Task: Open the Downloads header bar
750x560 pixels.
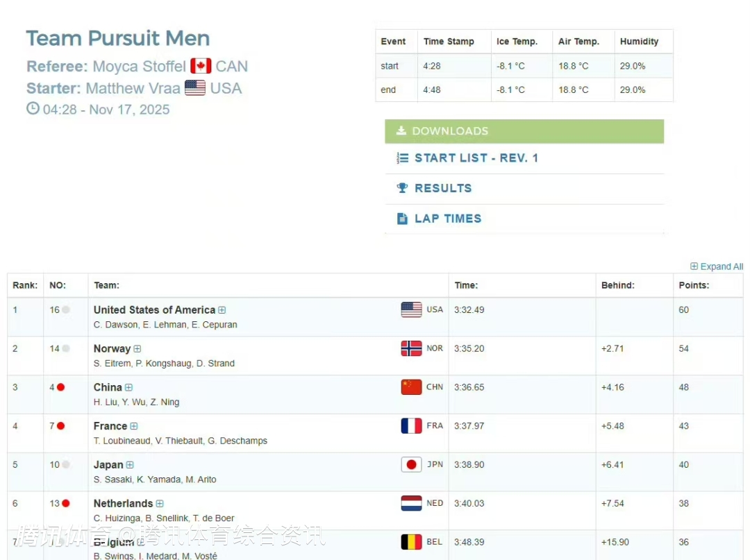Action: pos(524,131)
